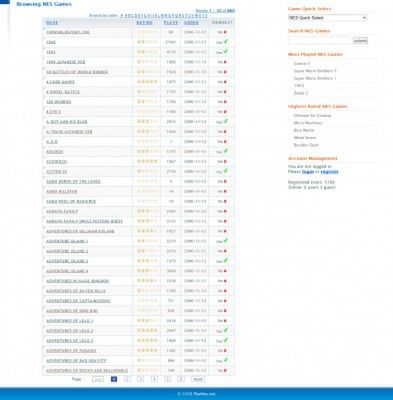Open AD&D Heroes Of The Lance game
The image size is (393, 400).
[73, 182]
